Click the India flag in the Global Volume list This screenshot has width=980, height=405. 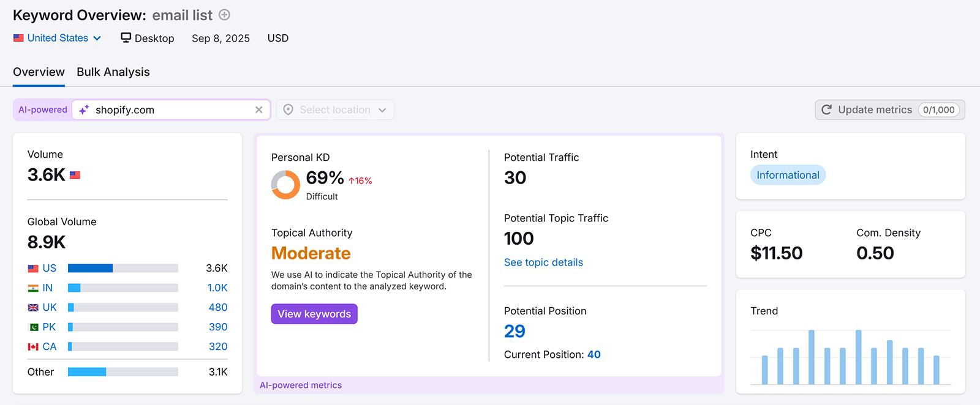coord(32,288)
